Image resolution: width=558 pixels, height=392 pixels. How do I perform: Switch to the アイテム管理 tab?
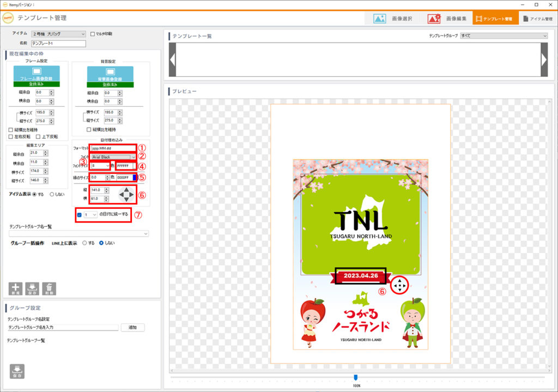(537, 19)
